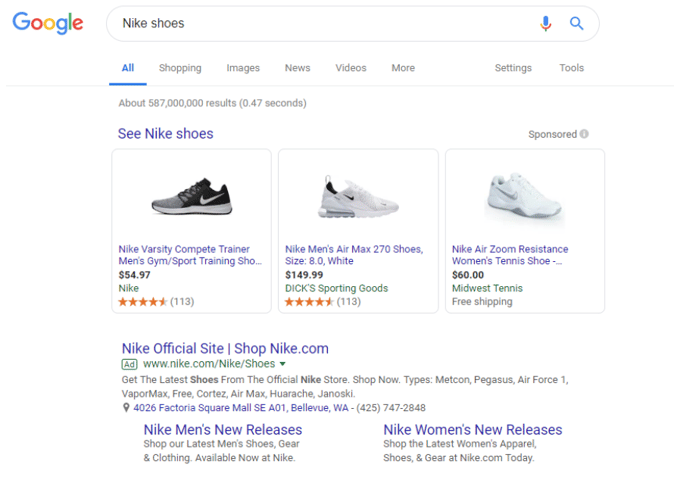Open Nike Varsity Compete Trainer product link
The height and width of the screenshot is (480, 680).
click(x=190, y=255)
